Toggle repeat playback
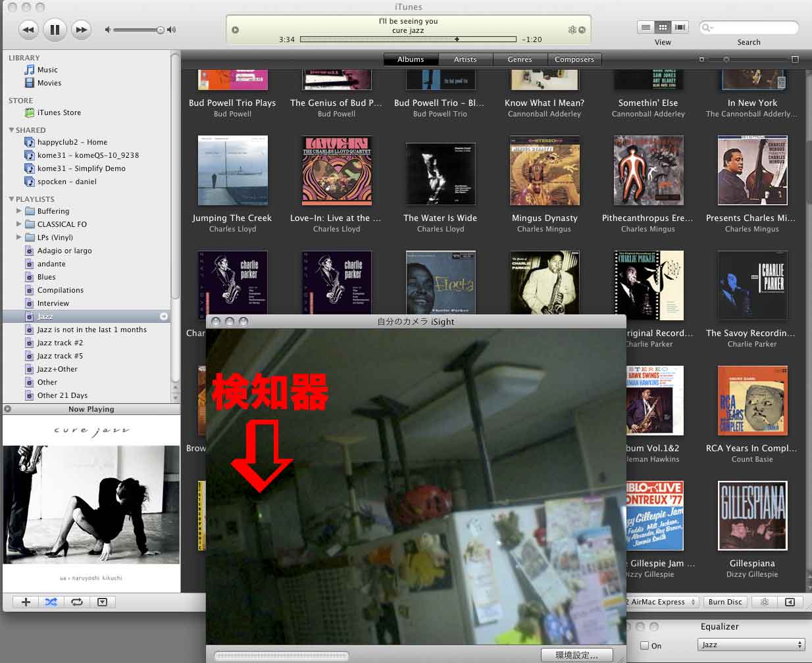Image resolution: width=812 pixels, height=663 pixels. (77, 602)
